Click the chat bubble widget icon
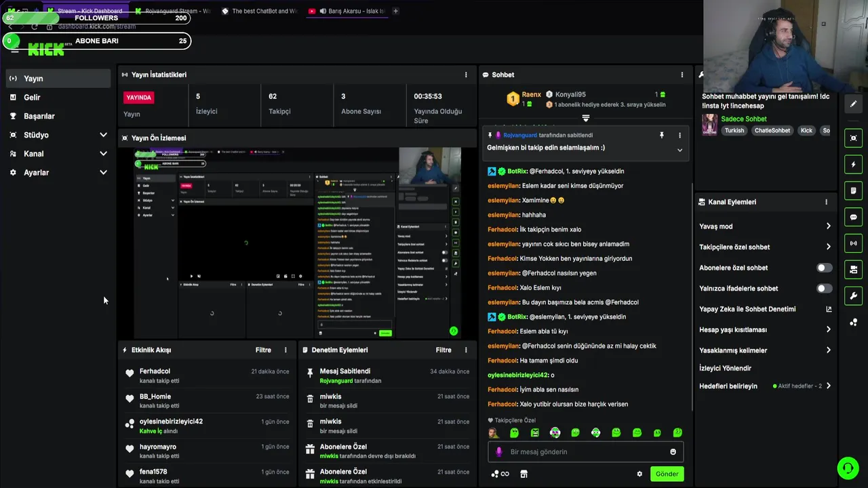 click(x=853, y=217)
